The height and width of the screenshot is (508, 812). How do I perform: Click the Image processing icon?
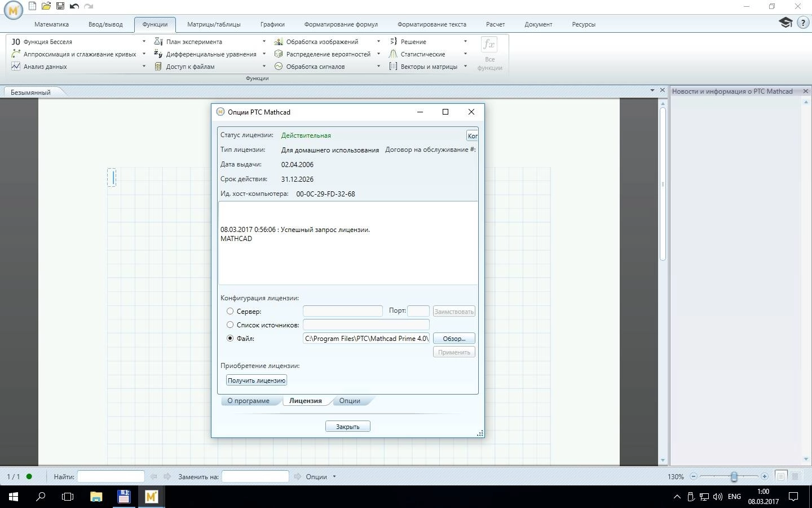(x=279, y=41)
